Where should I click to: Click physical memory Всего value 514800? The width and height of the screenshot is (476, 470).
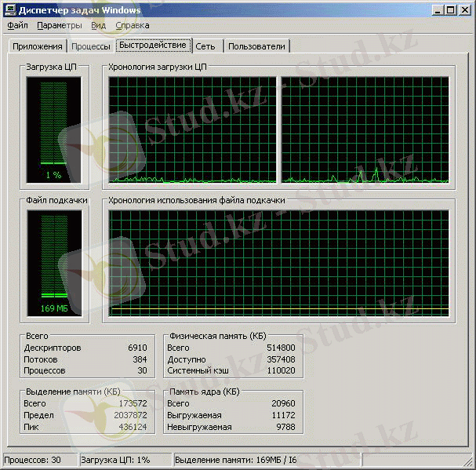tap(281, 348)
